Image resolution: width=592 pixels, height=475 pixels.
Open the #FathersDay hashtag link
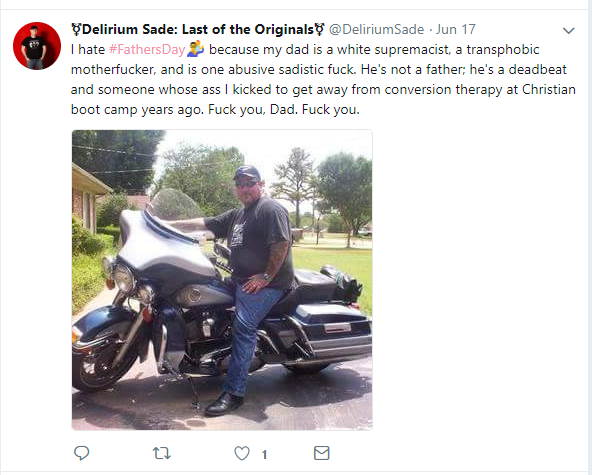click(147, 49)
